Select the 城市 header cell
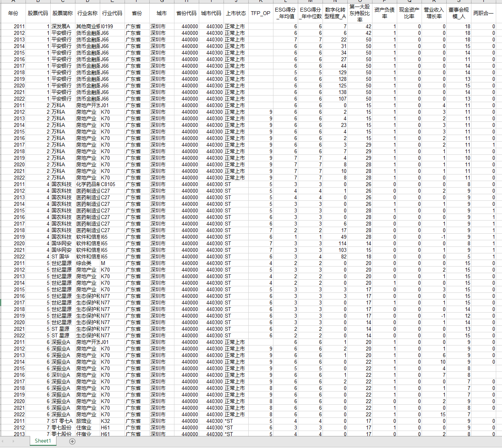The width and height of the screenshot is (502, 448). (x=162, y=13)
